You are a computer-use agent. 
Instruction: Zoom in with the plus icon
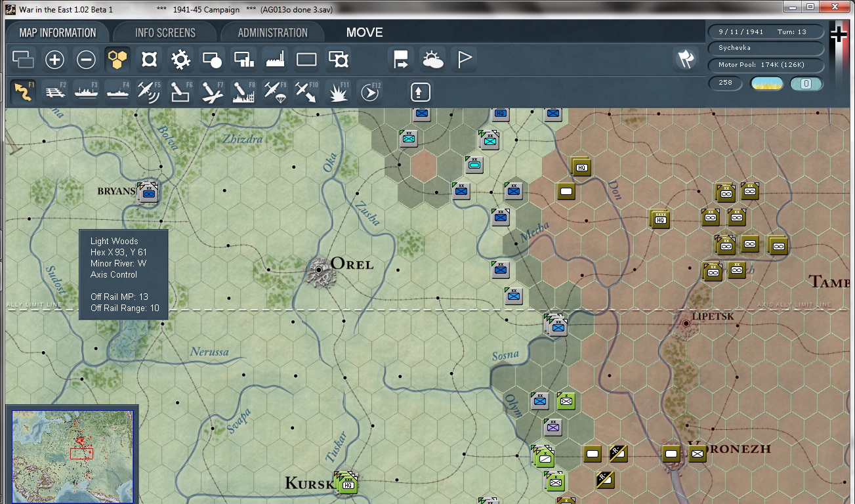(54, 60)
